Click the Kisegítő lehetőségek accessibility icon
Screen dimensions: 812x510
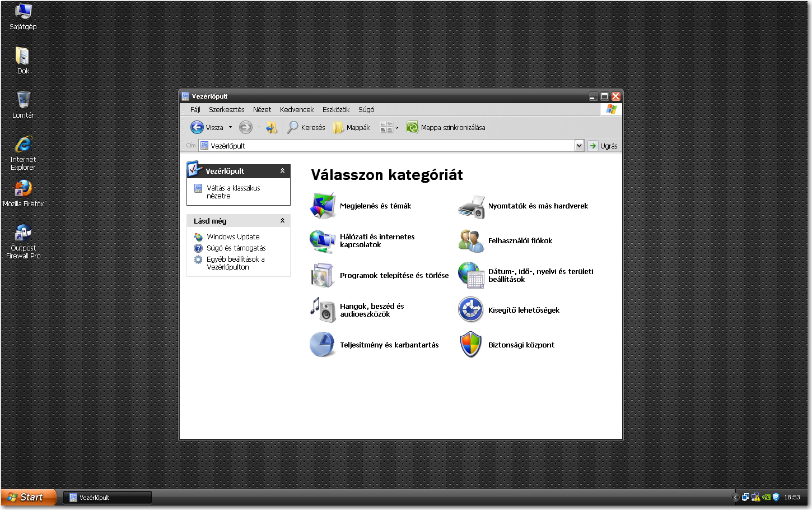(x=470, y=310)
